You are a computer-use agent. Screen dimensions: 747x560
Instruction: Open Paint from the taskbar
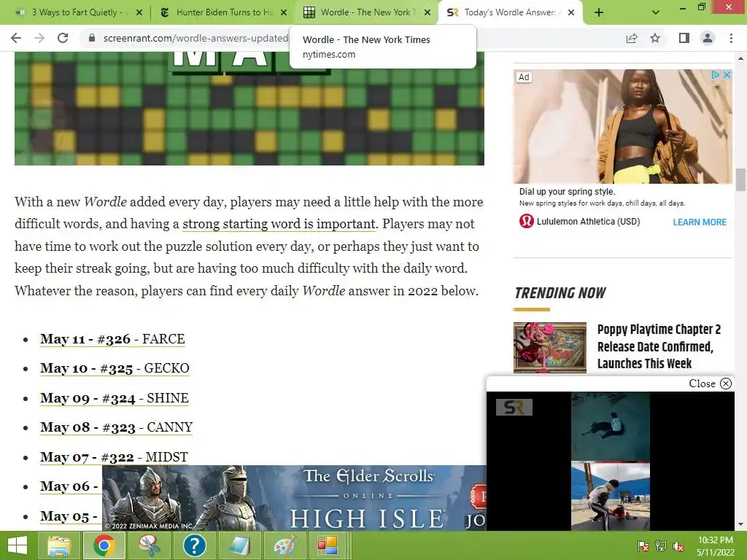coord(284,545)
